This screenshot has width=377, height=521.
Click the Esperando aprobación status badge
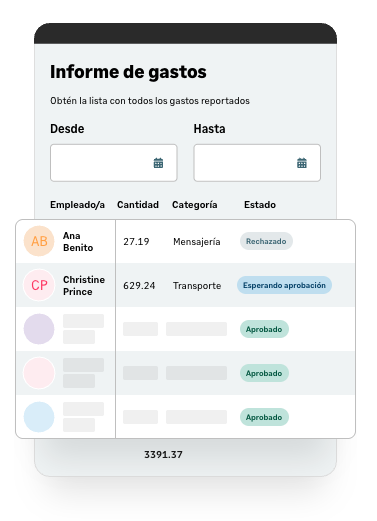point(284,285)
